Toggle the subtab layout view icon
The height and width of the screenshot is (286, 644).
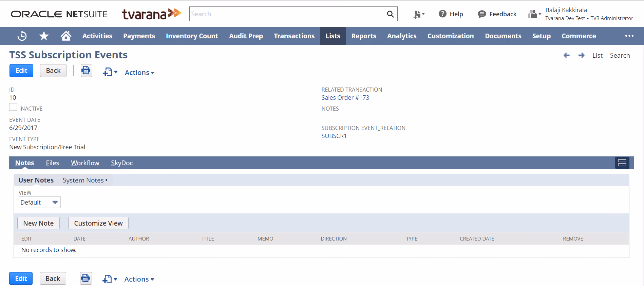[x=622, y=163]
